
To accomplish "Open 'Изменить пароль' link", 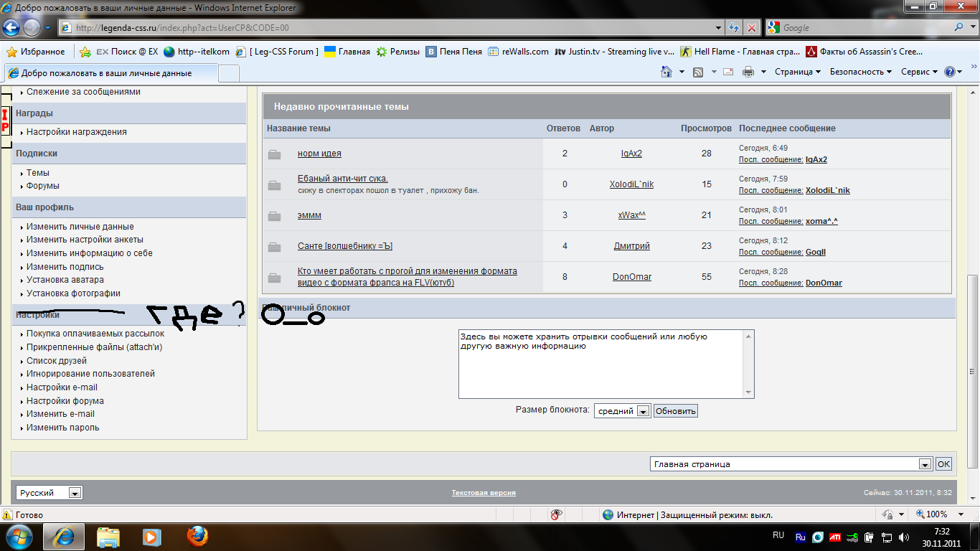I will [63, 428].
